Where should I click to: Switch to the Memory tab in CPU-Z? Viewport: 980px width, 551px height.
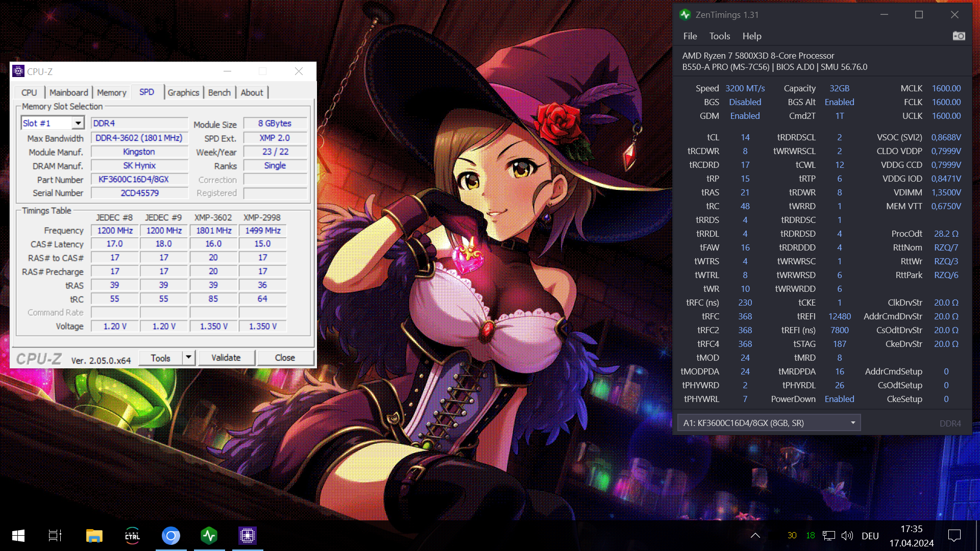111,92
